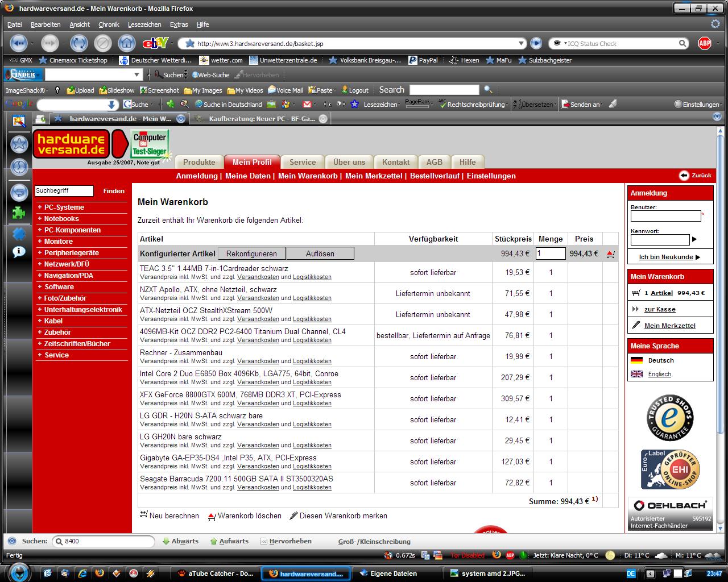
Task: Select the Service tab
Action: [303, 162]
